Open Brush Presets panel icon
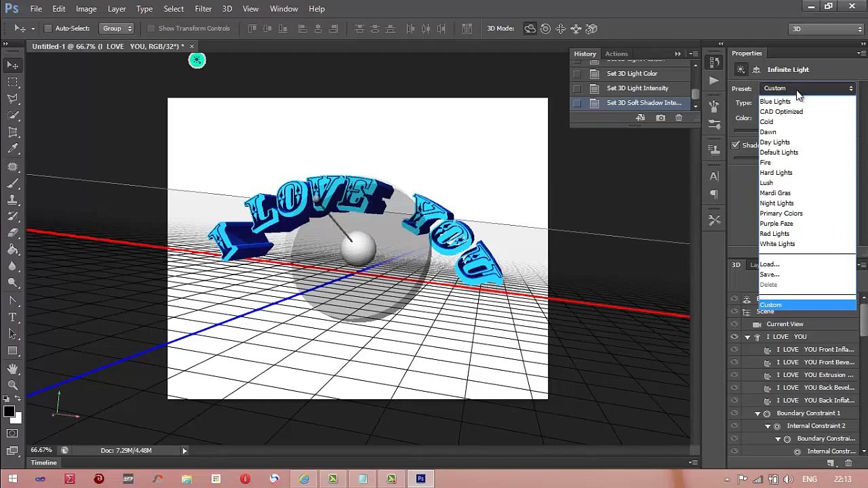Image resolution: width=868 pixels, height=488 pixels. (714, 125)
